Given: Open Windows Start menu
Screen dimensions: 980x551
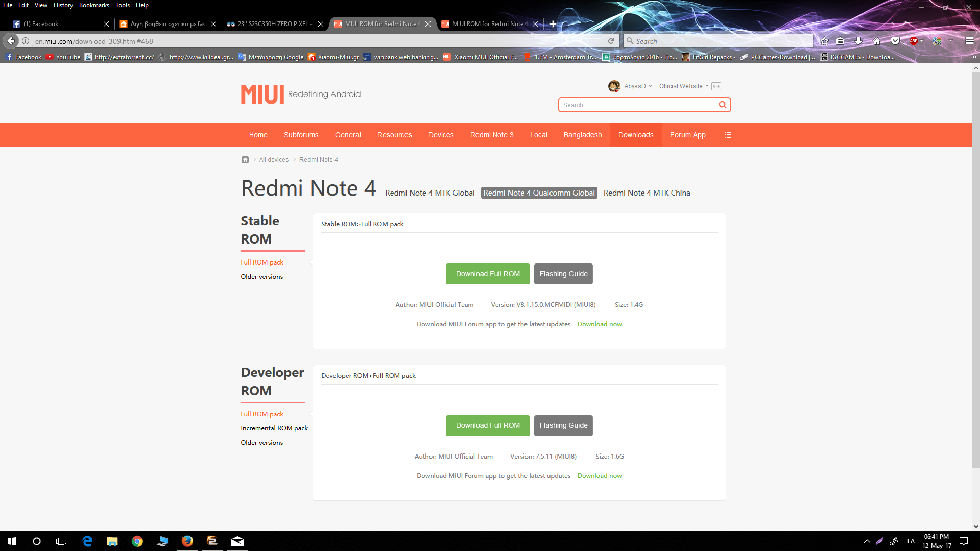Looking at the screenshot, I should coord(12,541).
